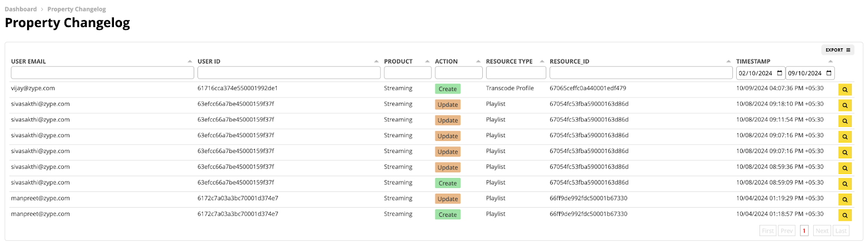The height and width of the screenshot is (244, 868).
Task: Select user ID 61716cca374e550001992de1
Action: click(238, 88)
